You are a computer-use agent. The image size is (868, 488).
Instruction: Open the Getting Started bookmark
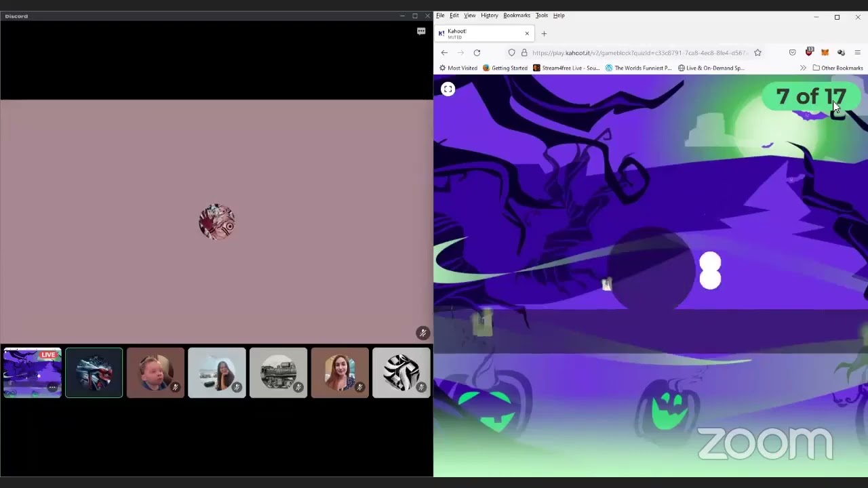[505, 68]
